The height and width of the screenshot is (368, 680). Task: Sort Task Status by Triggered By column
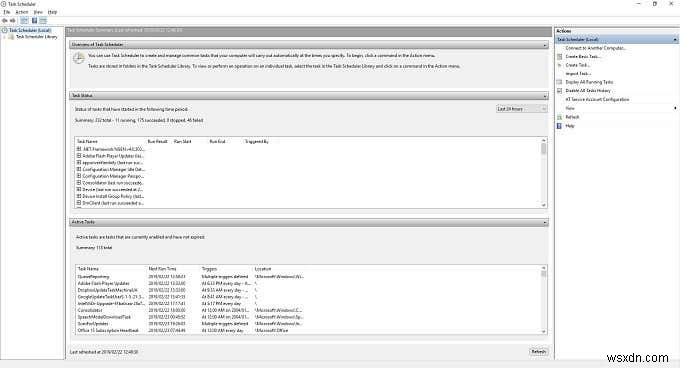pos(257,141)
